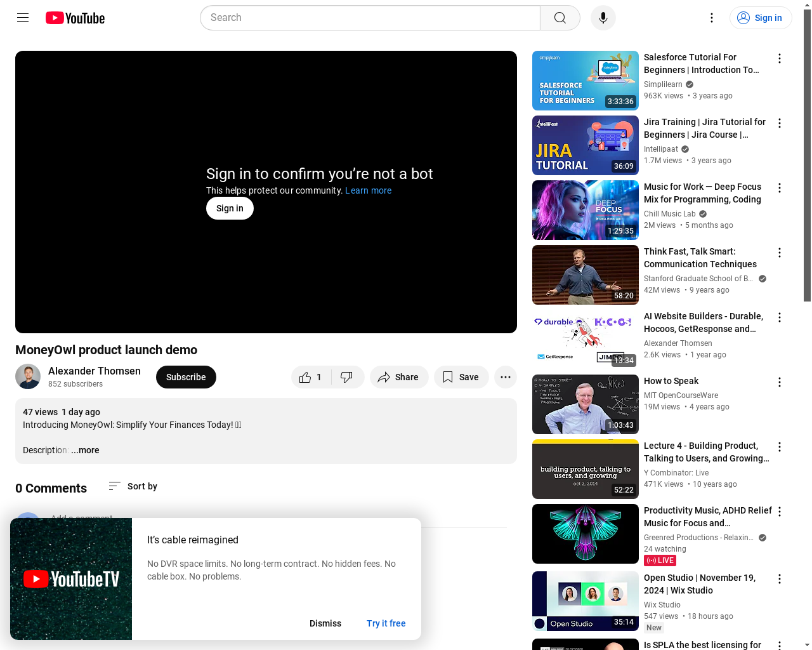Open Think Fast Talk Smart thumbnail

coord(586,275)
